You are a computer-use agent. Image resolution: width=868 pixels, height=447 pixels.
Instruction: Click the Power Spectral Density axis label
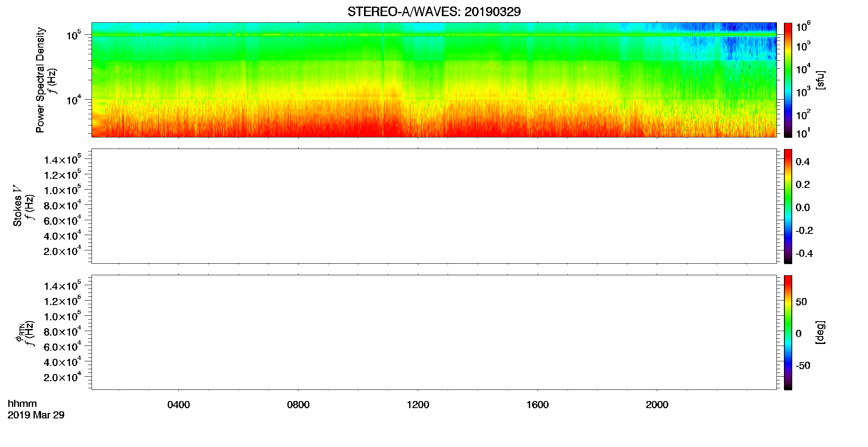point(40,80)
